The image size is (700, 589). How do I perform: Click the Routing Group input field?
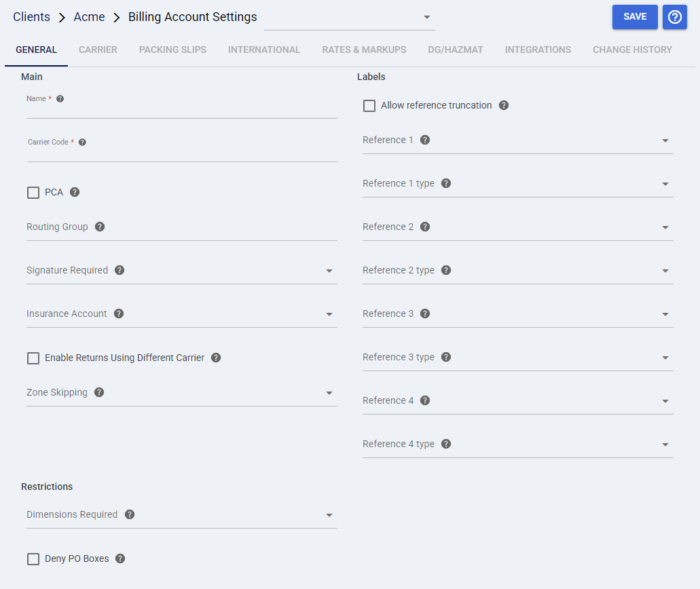click(x=182, y=227)
